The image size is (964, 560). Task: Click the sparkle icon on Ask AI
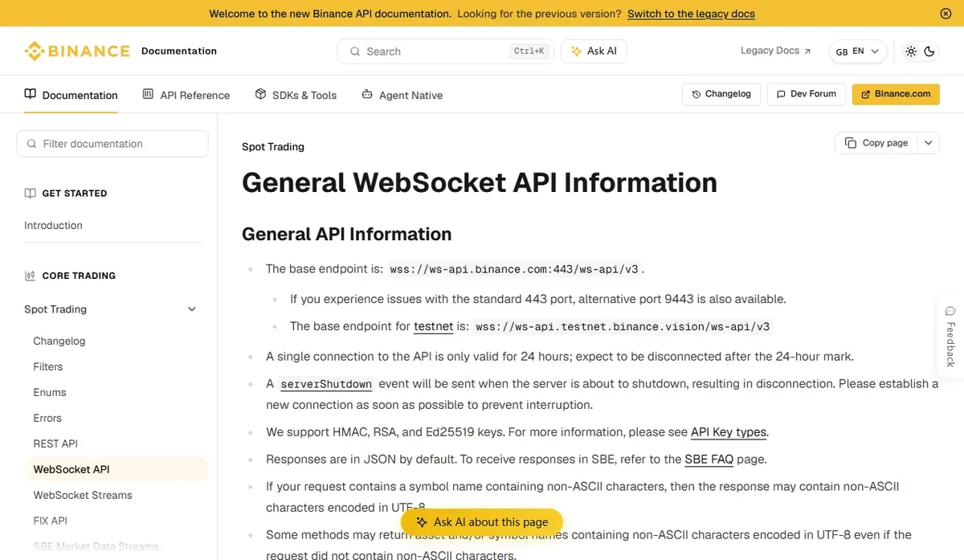pos(576,51)
